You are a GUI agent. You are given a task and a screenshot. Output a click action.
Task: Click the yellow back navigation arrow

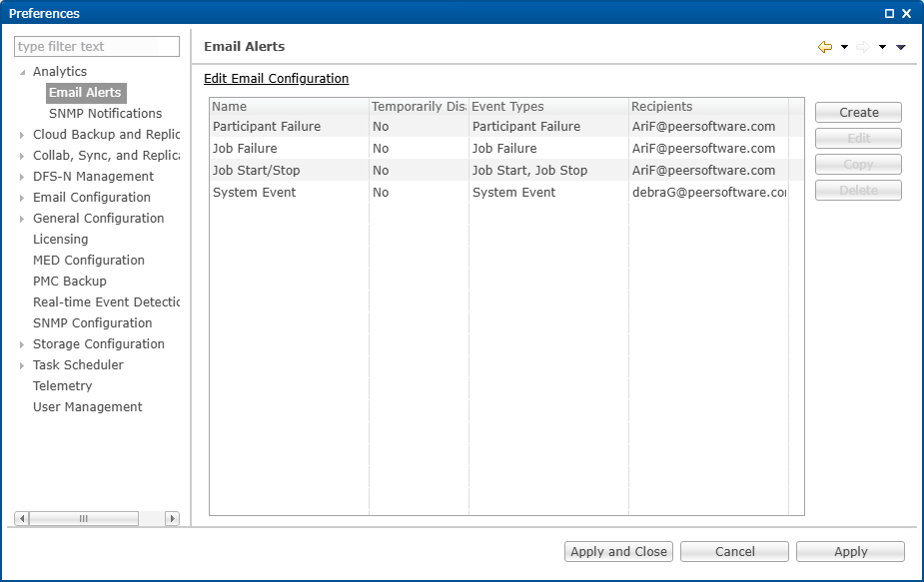[825, 47]
